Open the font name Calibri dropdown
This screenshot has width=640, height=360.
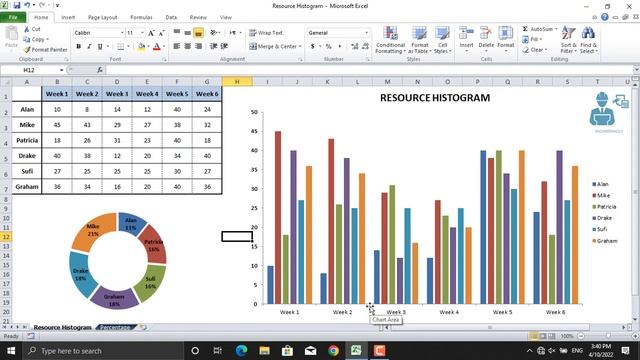pos(122,33)
